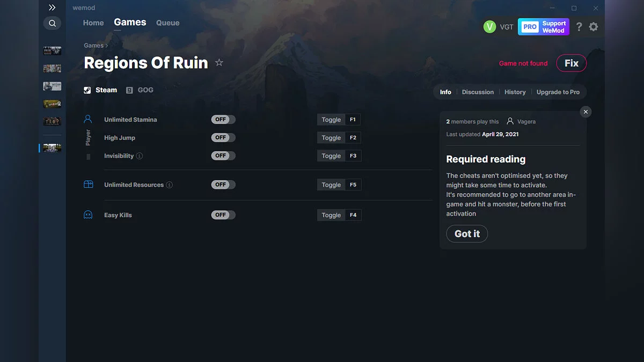The height and width of the screenshot is (362, 644).
Task: Click the Regions Of Ruin title
Action: pyautogui.click(x=146, y=63)
